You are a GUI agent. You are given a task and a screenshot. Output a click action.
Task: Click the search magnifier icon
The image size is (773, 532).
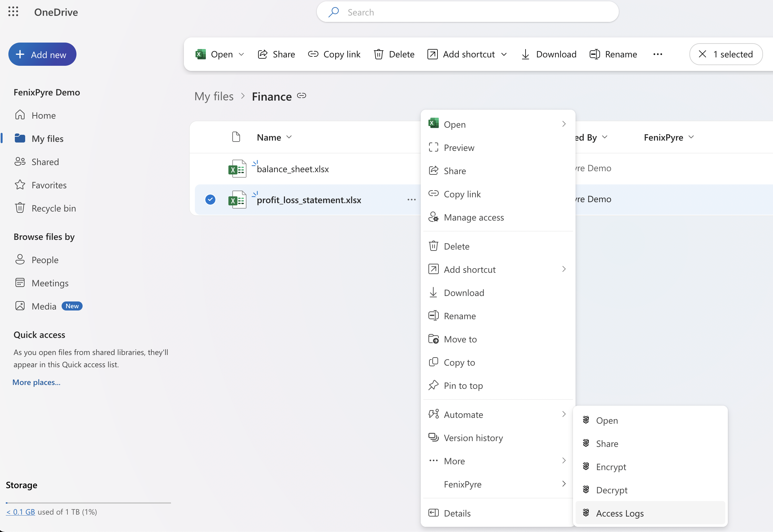(334, 12)
